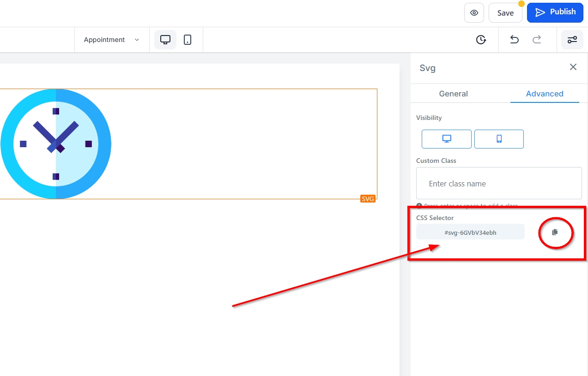Viewport: 588px width, 376px height.
Task: Close the Svg settings panel
Action: [573, 67]
